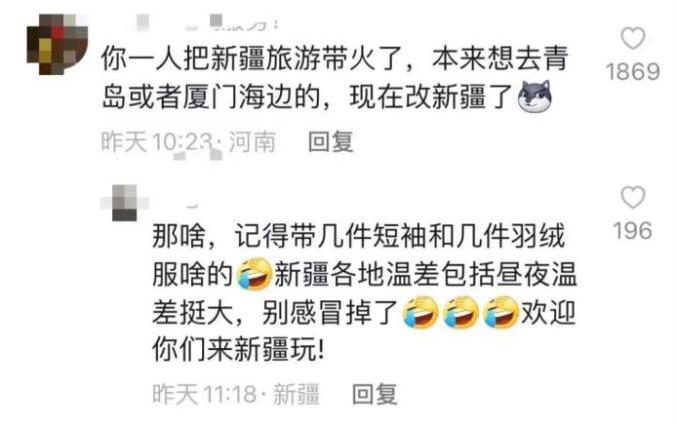
Task: Like the comment with 1869 likes
Action: pos(633,38)
